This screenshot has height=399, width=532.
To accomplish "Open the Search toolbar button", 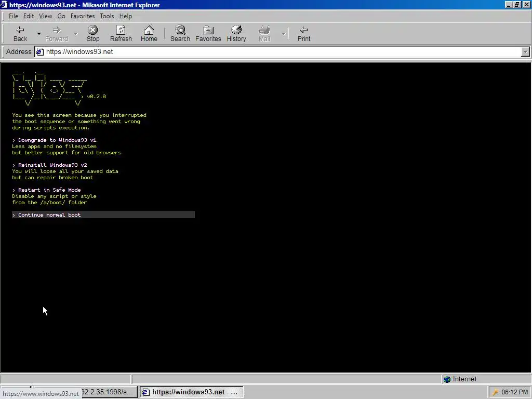I will click(180, 34).
